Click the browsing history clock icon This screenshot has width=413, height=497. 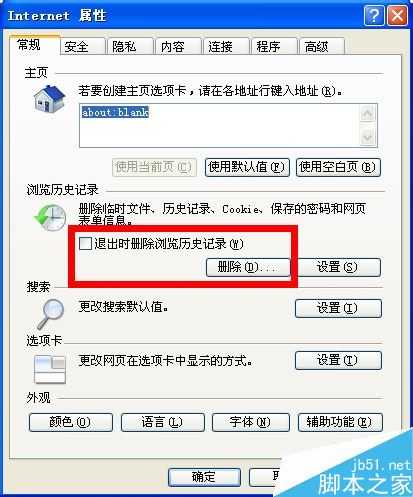50,217
